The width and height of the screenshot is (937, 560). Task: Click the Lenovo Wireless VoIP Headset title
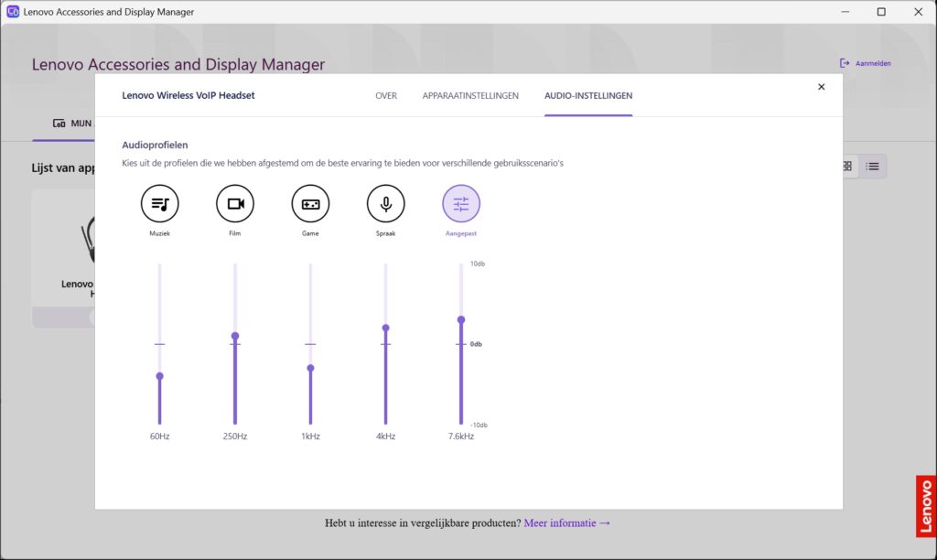pos(188,96)
